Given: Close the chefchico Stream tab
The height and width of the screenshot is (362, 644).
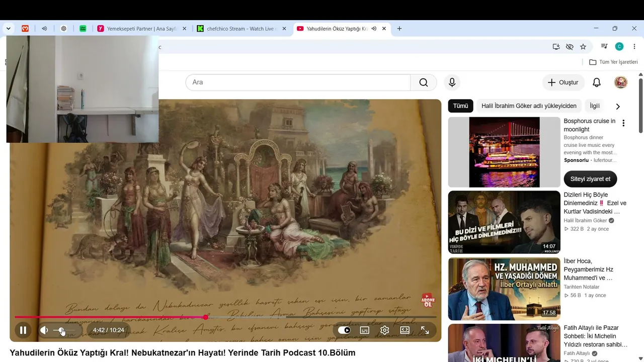Looking at the screenshot, I should 284,29.
